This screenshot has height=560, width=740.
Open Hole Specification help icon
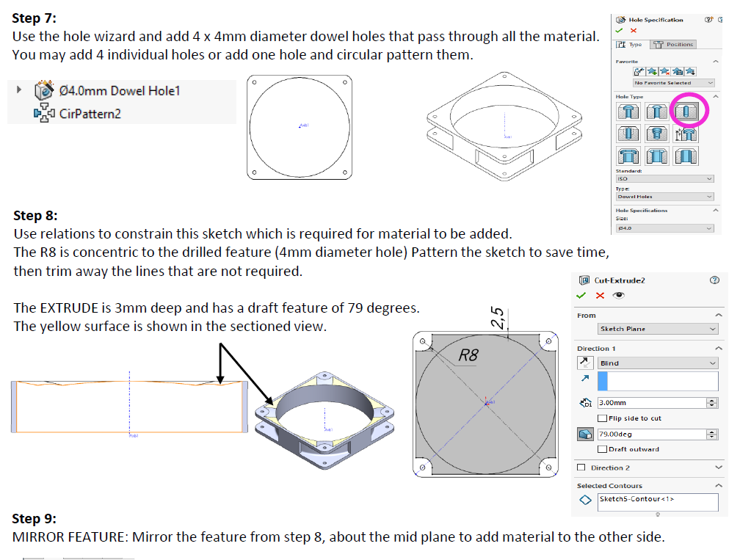pyautogui.click(x=708, y=20)
